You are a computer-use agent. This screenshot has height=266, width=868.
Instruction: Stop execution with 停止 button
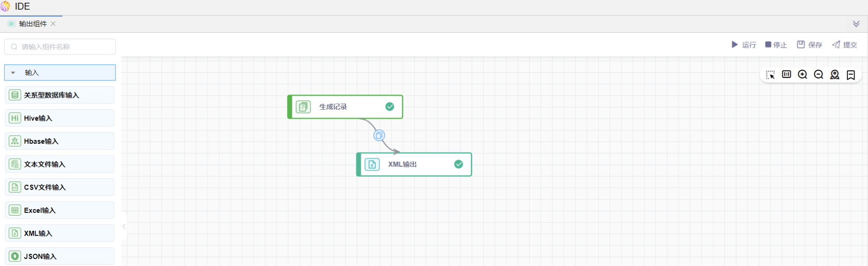pos(776,45)
